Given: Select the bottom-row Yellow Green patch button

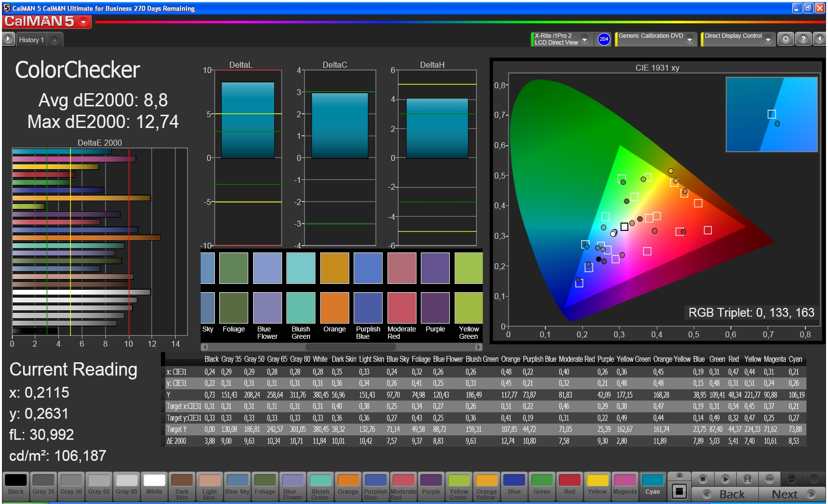Looking at the screenshot, I should pos(459,486).
